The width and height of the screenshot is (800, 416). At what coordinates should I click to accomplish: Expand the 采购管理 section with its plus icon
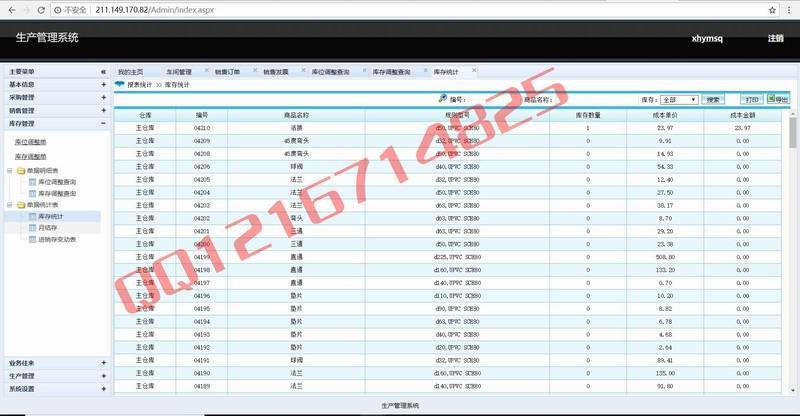pos(104,97)
